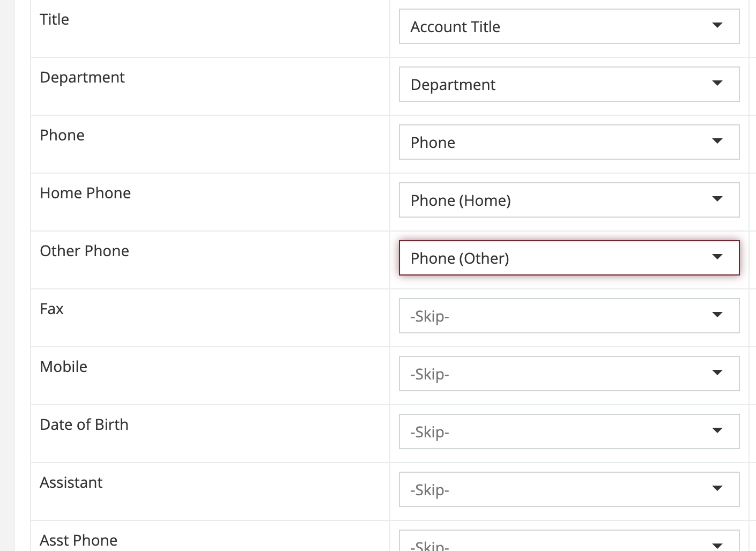The image size is (756, 551).
Task: Expand the Department mapping dropdown
Action: (x=569, y=84)
